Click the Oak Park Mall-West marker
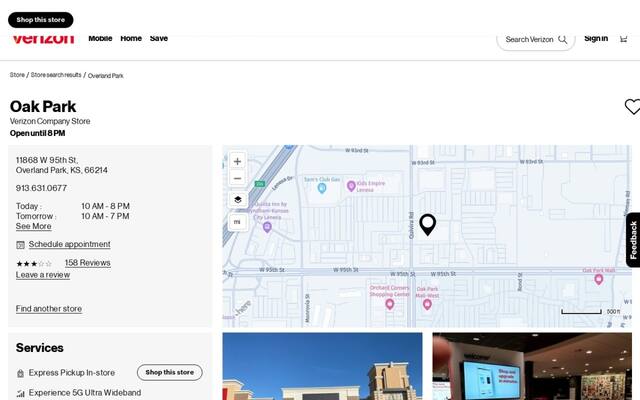The image size is (640, 400). coord(427,304)
